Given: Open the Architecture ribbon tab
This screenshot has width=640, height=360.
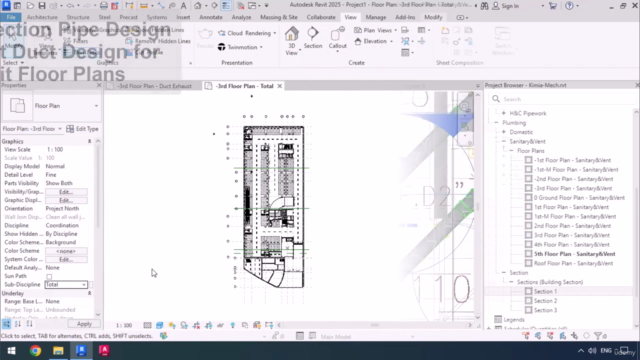Looking at the screenshot, I should coord(42,17).
